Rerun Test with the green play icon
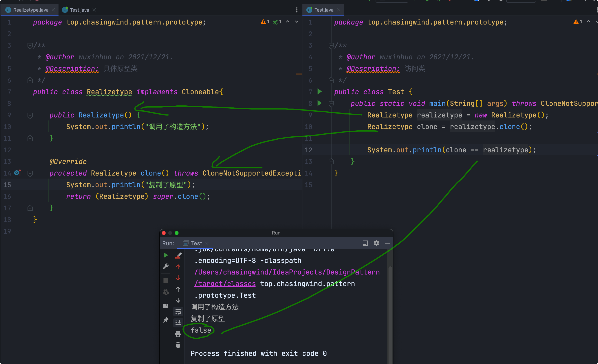Screen dimensions: 598x364 coord(166,255)
